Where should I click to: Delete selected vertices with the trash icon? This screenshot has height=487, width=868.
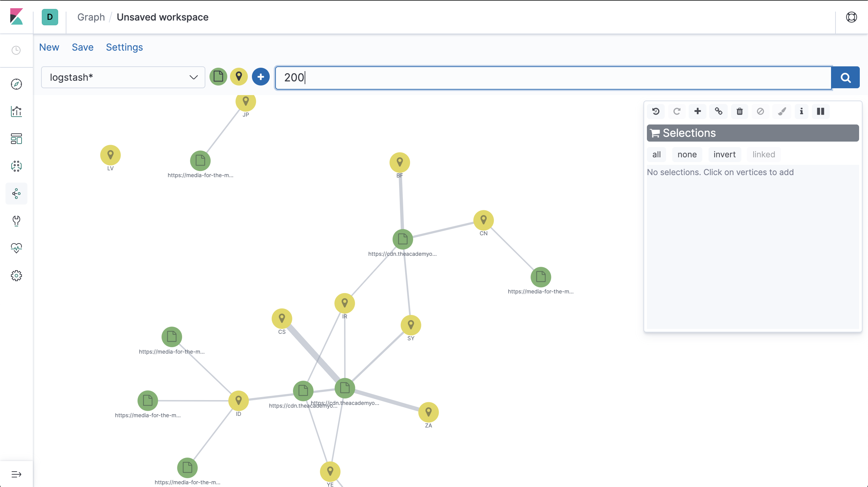coord(739,111)
